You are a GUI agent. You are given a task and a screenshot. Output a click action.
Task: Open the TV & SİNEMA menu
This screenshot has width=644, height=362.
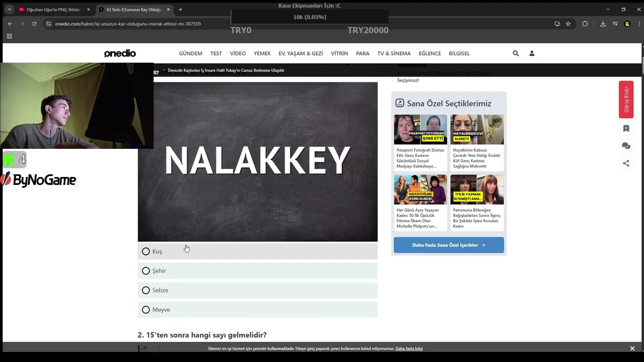pyautogui.click(x=394, y=53)
